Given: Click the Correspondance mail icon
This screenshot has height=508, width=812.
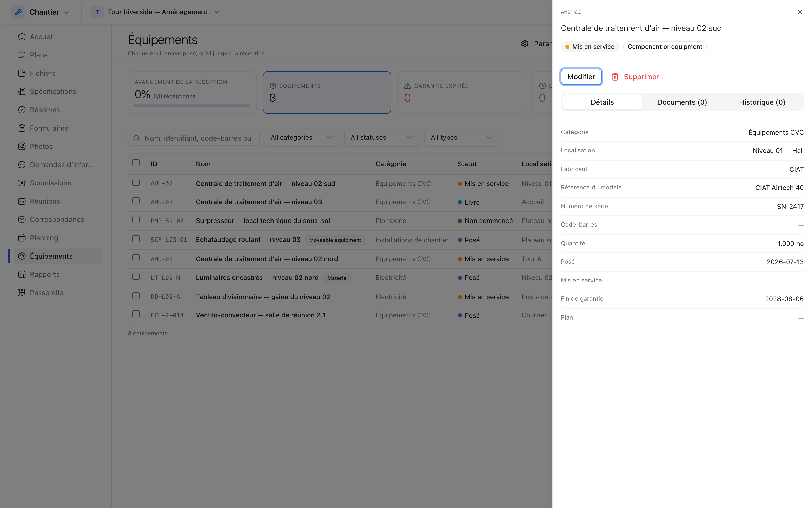Looking at the screenshot, I should point(22,219).
